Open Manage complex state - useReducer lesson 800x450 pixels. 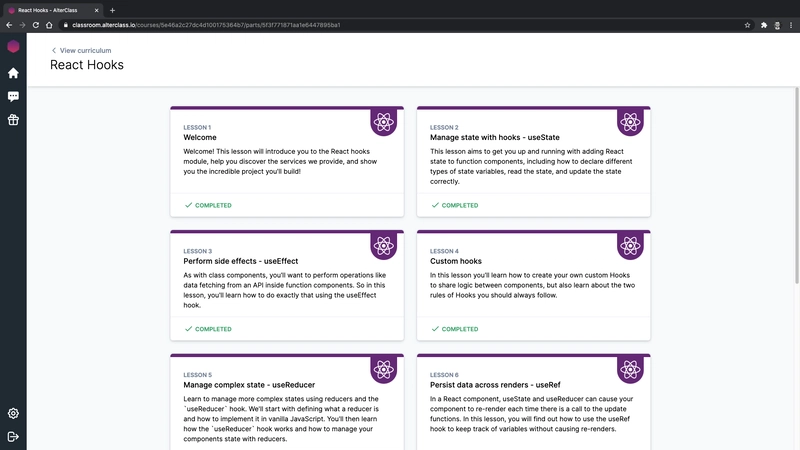249,385
